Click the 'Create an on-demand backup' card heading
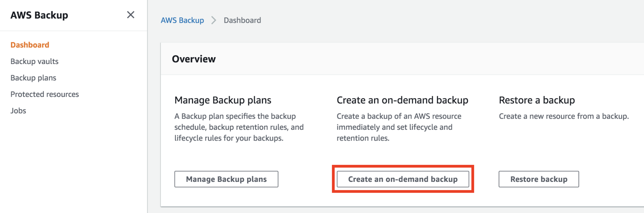Image resolution: width=644 pixels, height=213 pixels. (402, 100)
